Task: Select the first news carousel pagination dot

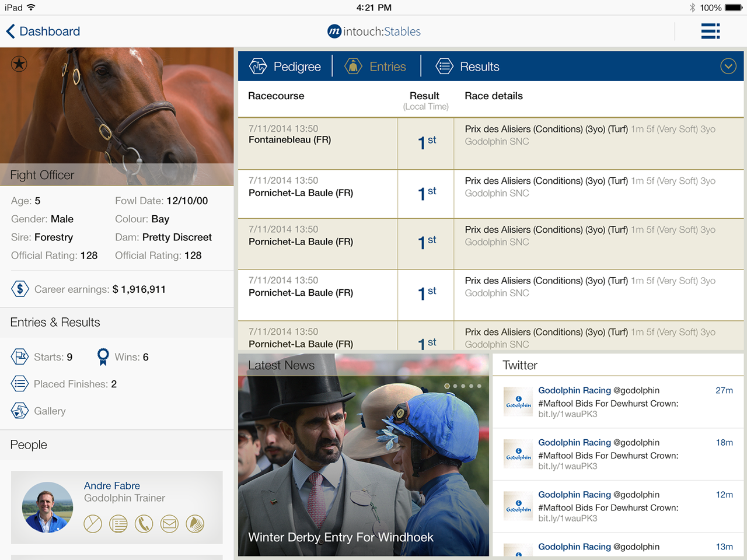Action: coord(447,386)
